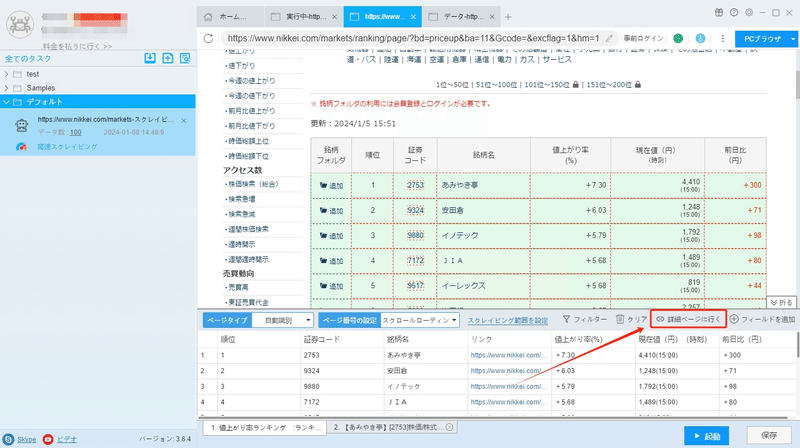The width and height of the screenshot is (800, 448).
Task: Click the フィールドを追加 button
Action: click(x=762, y=319)
